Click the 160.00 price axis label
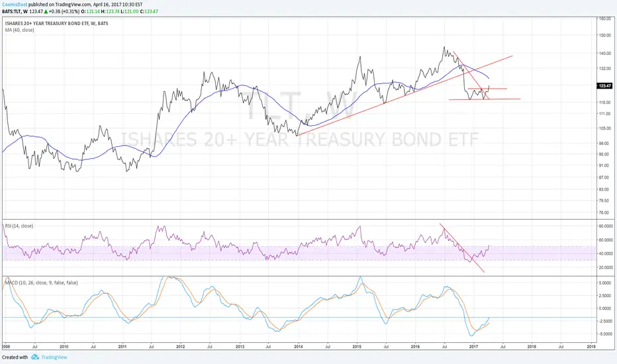The image size is (617, 364). point(605,19)
